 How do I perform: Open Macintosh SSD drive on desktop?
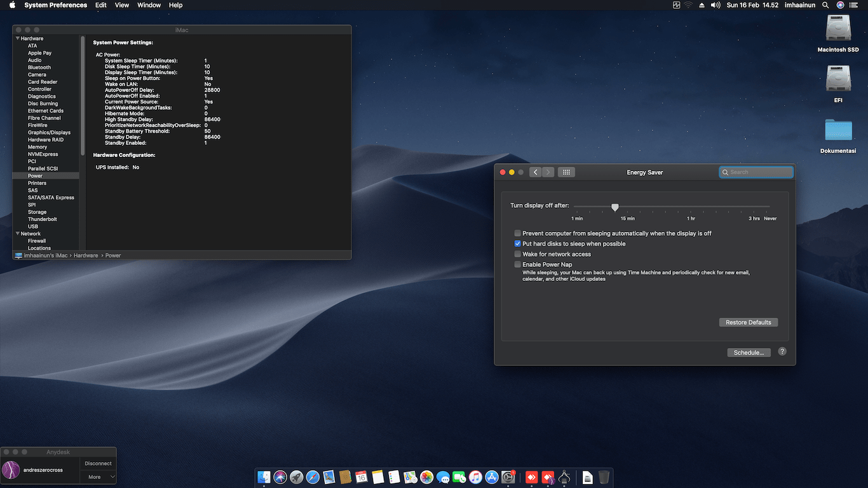pyautogui.click(x=838, y=34)
